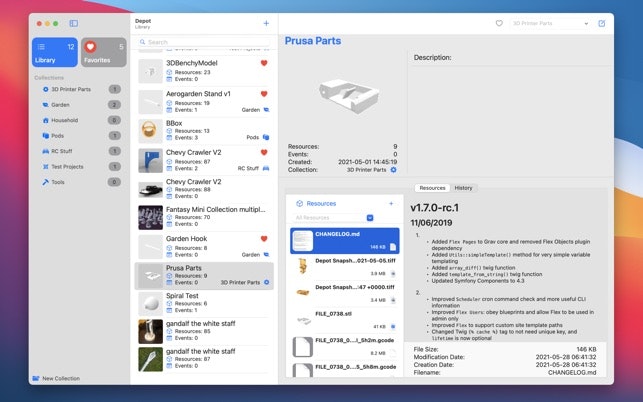The height and width of the screenshot is (402, 643).
Task: Select the RC Stuff collection
Action: pos(81,151)
